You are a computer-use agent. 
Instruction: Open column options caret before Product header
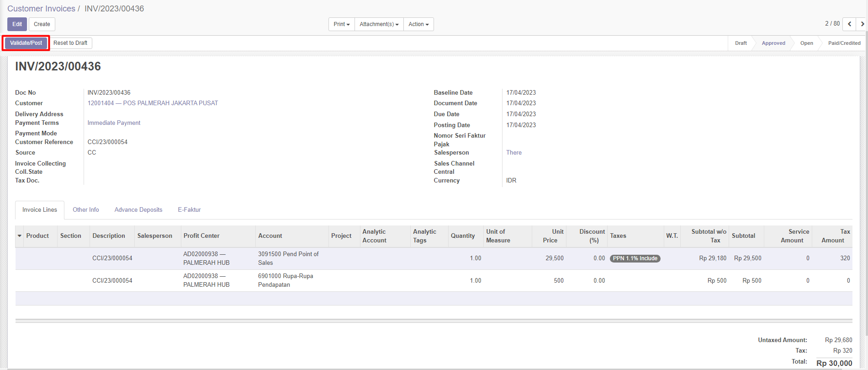[x=20, y=236]
